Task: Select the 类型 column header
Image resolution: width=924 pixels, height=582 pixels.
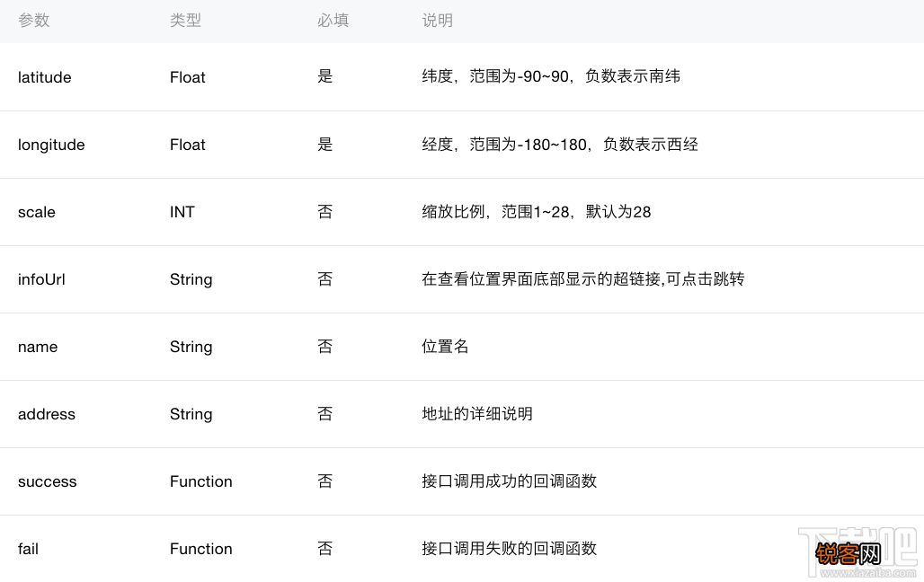Action: 186,20
